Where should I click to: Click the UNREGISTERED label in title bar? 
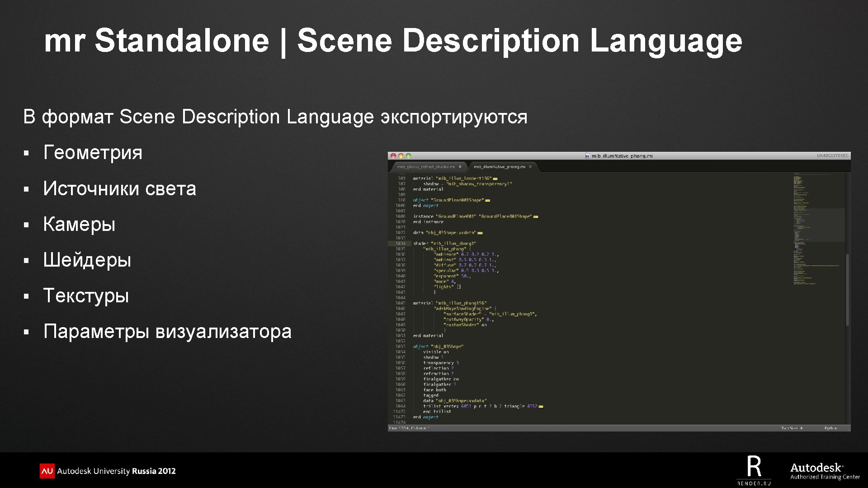pyautogui.click(x=832, y=155)
